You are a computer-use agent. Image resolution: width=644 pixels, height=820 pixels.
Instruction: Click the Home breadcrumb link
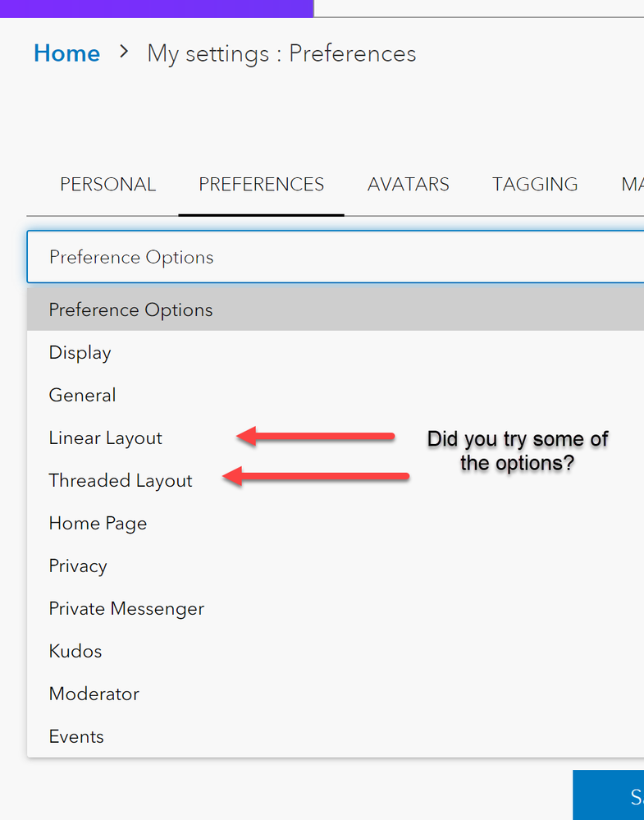66,54
